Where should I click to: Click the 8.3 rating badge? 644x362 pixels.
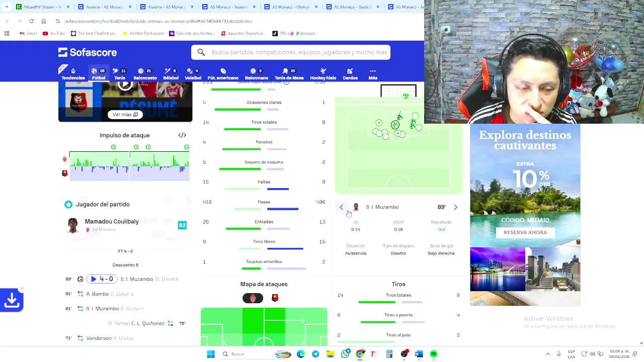pos(182,225)
